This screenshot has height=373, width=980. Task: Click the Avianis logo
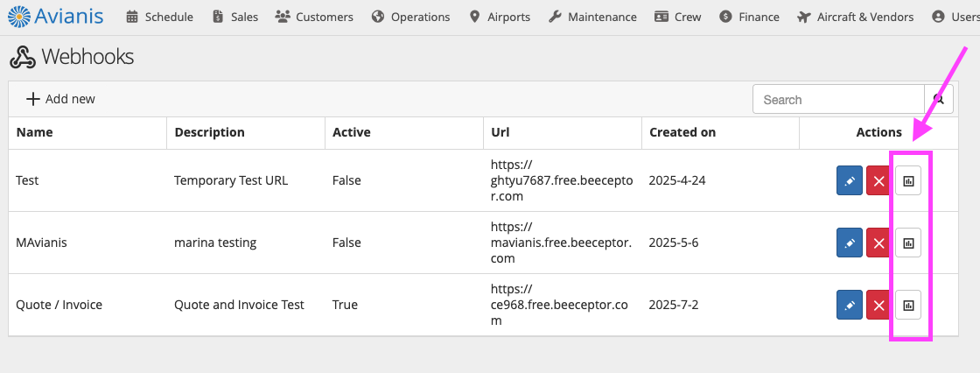click(56, 15)
